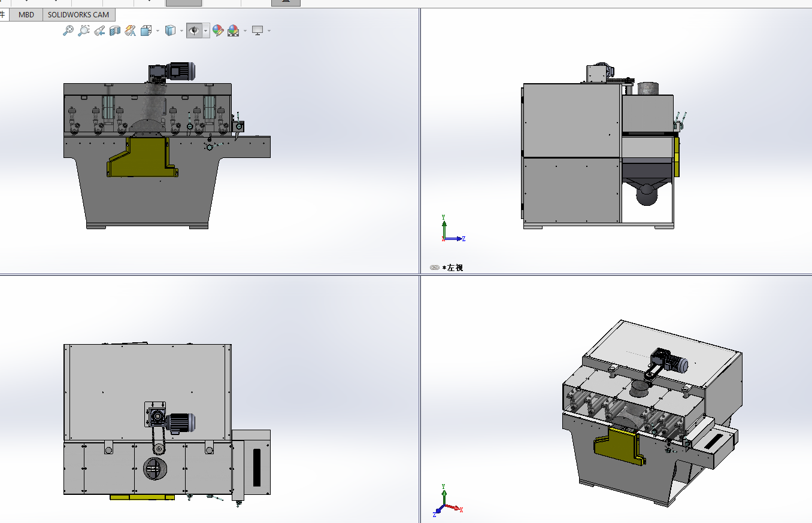The image size is (812, 523).
Task: Activate the Section View tool
Action: 115,31
